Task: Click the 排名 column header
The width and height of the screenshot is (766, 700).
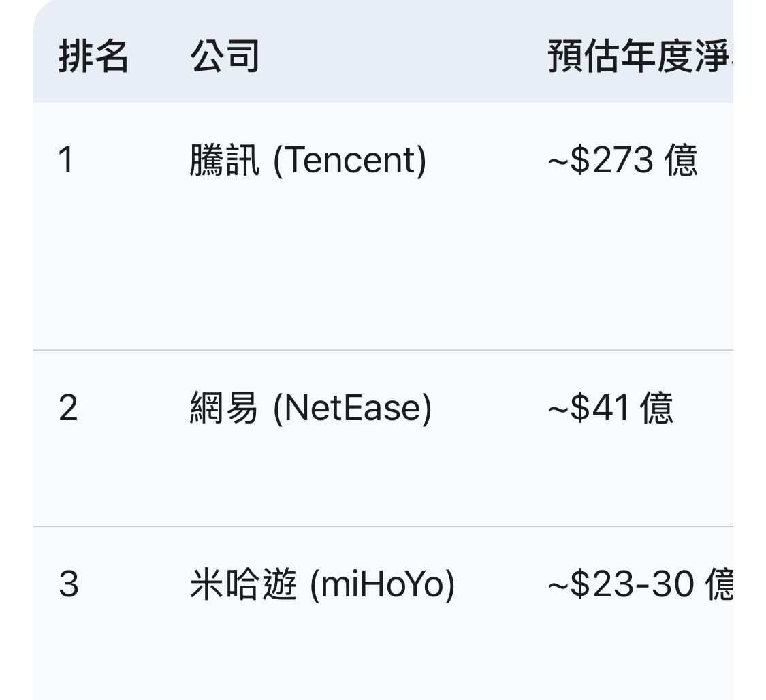Action: coord(93,56)
